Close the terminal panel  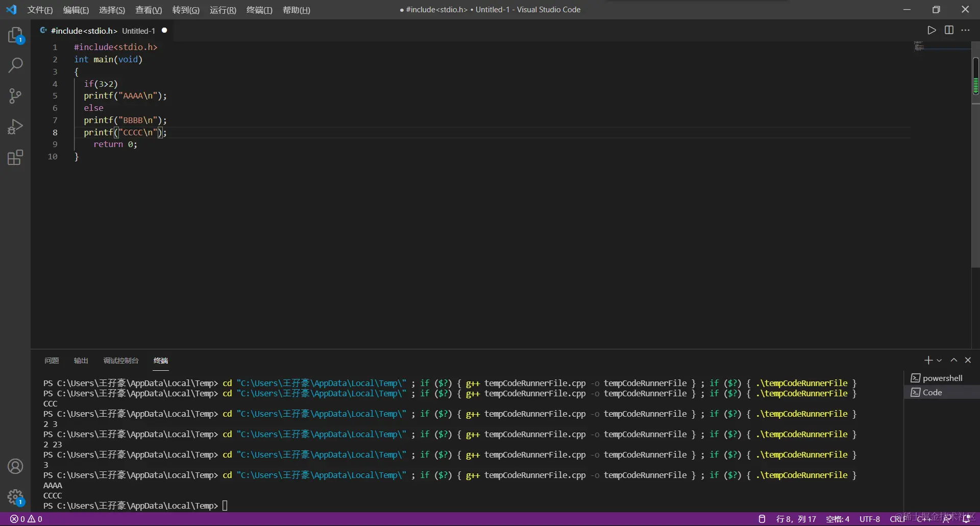click(x=968, y=360)
